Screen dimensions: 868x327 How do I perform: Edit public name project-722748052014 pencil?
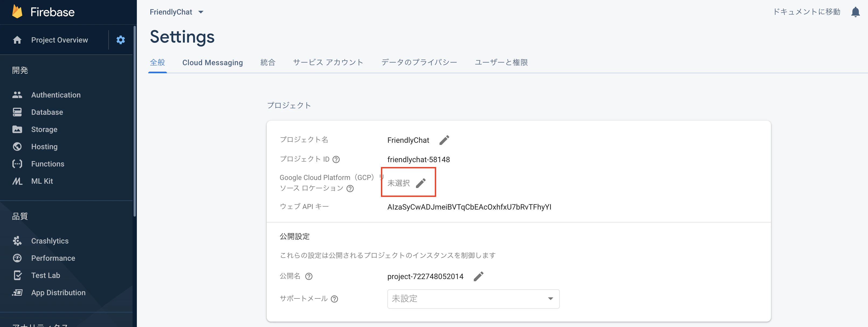pyautogui.click(x=478, y=276)
